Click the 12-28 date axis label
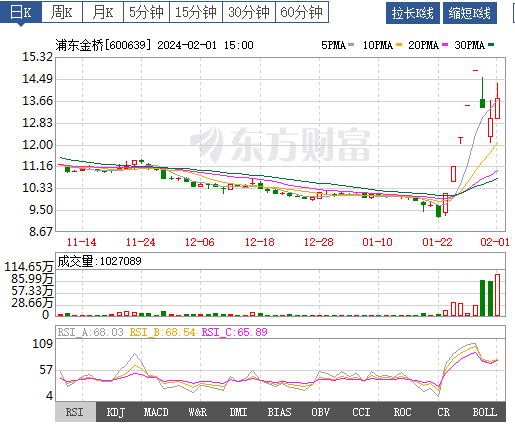 [x=318, y=242]
